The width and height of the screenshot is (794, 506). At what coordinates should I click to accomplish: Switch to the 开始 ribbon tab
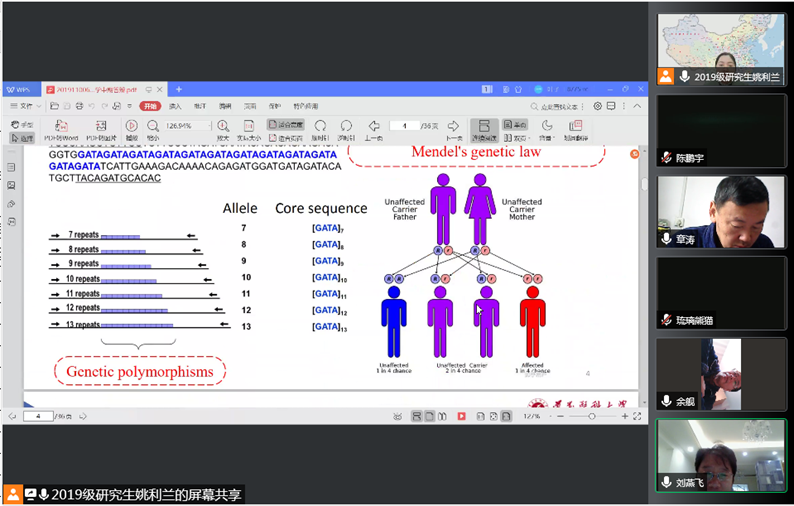pos(149,105)
